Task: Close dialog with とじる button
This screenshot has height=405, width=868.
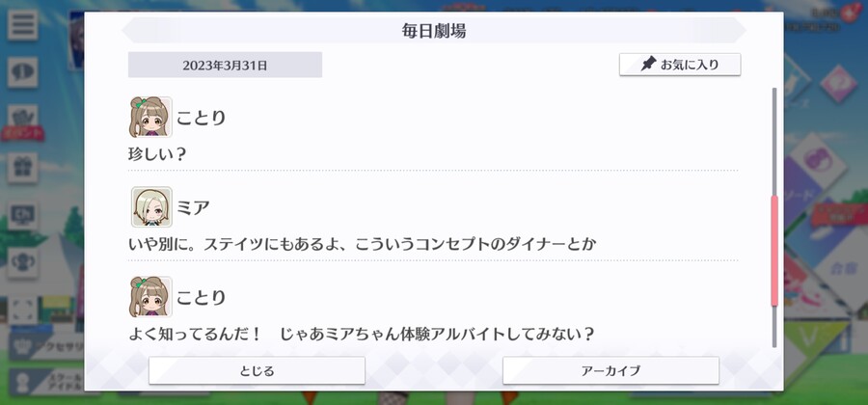Action: (257, 370)
